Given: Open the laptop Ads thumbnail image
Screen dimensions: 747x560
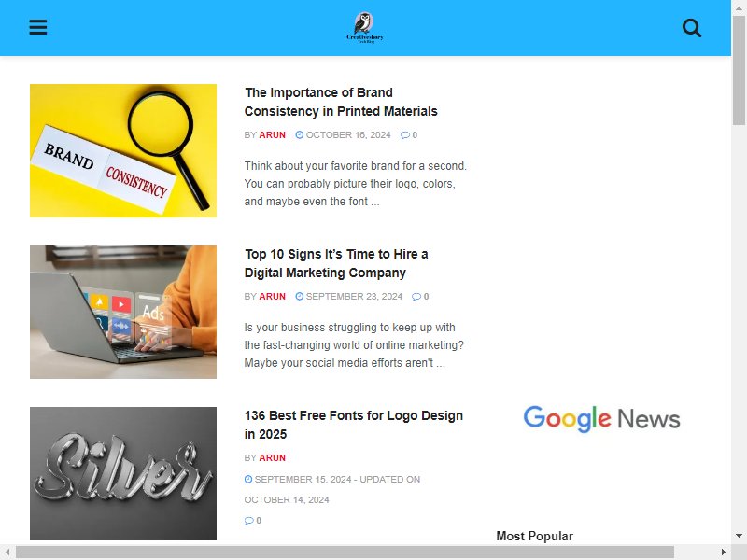Looking at the screenshot, I should (x=123, y=313).
